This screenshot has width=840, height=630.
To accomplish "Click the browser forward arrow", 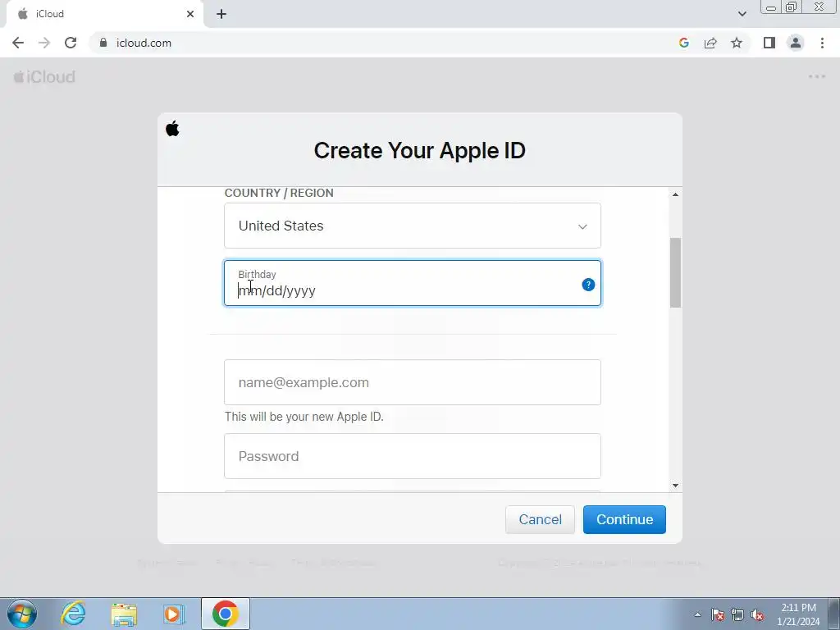I will click(44, 43).
